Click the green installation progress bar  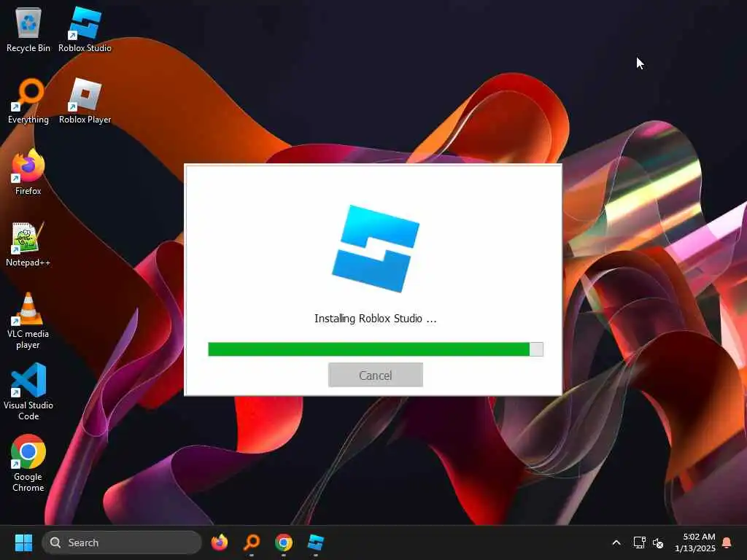pyautogui.click(x=376, y=349)
